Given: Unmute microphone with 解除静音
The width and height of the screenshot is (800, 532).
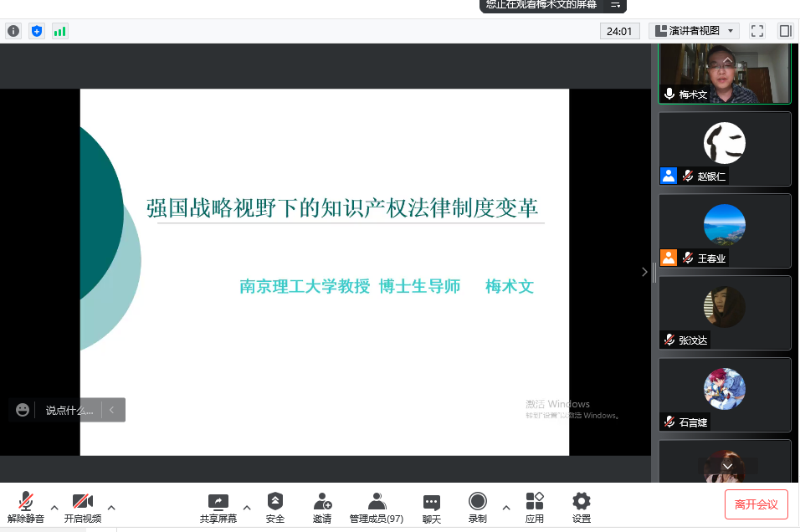Looking at the screenshot, I should pos(26,507).
